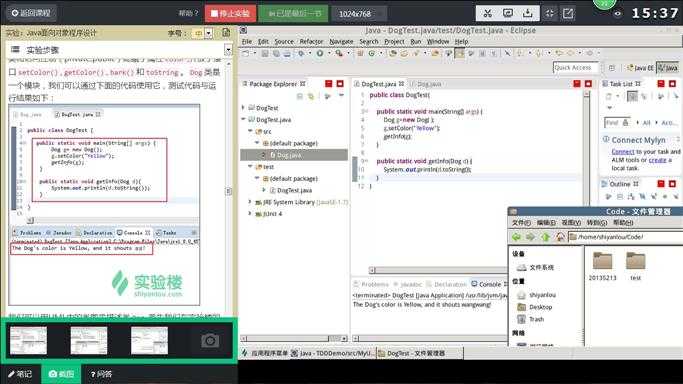
Task: Click the home icon in the file manager
Action: click(x=560, y=237)
